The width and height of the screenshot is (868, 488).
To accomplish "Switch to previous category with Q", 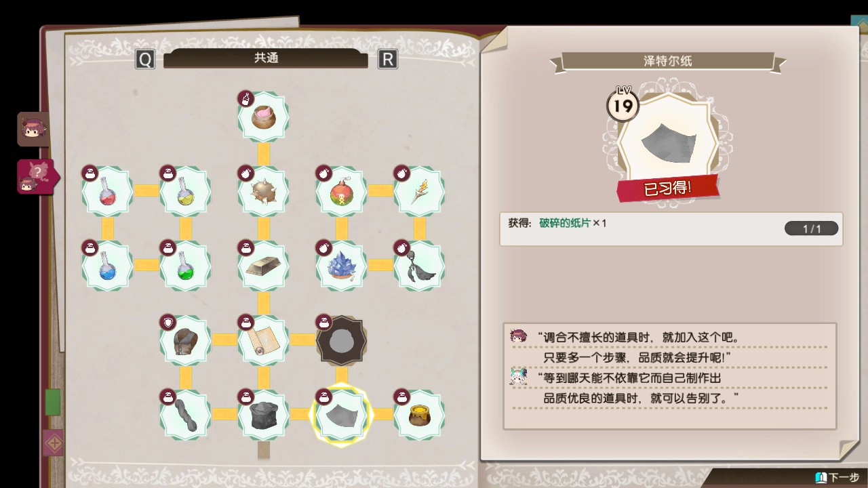I will click(145, 59).
